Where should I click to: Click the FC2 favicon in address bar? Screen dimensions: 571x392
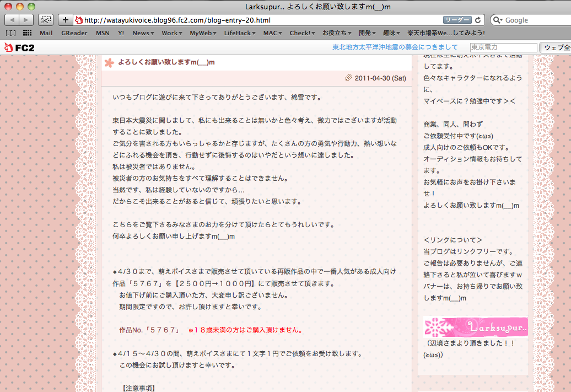tap(79, 20)
